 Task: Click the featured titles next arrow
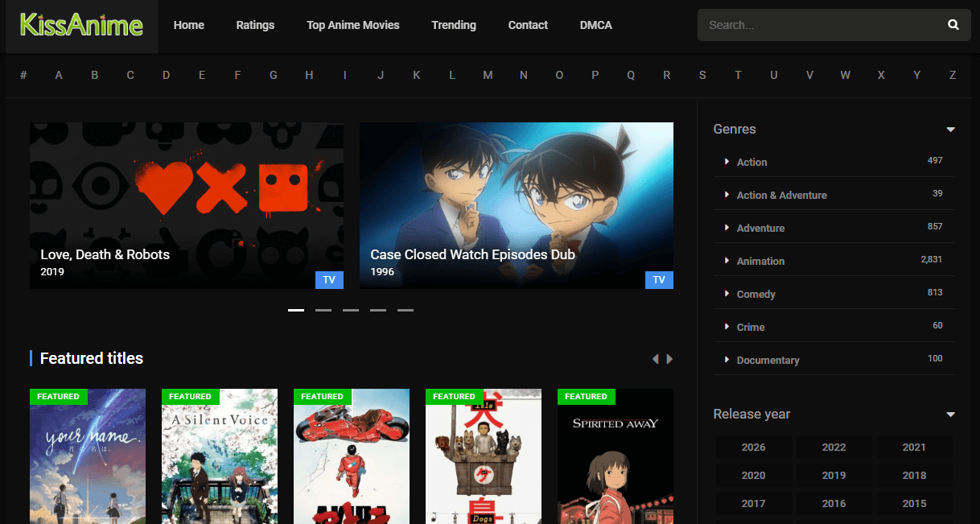click(669, 359)
